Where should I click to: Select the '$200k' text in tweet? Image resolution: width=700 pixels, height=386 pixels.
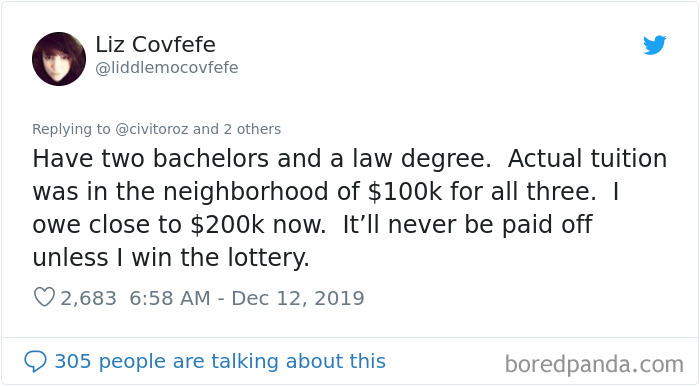(227, 224)
